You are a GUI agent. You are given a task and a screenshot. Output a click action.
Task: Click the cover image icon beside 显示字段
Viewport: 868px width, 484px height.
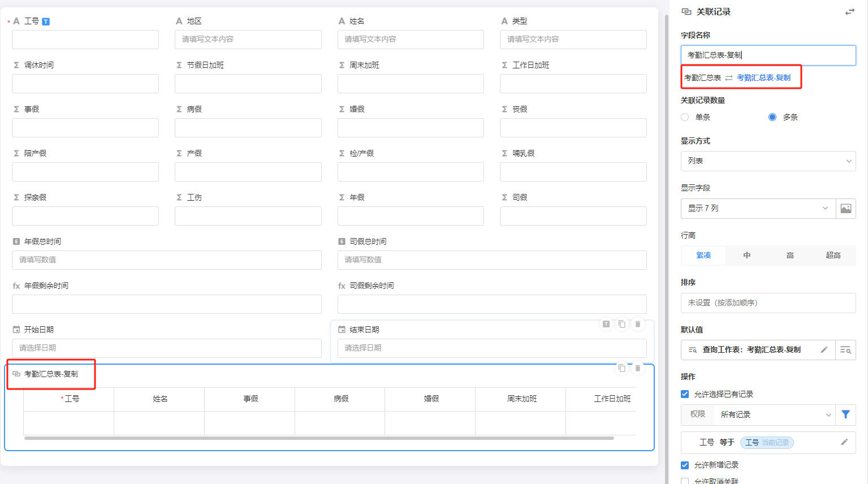(845, 209)
